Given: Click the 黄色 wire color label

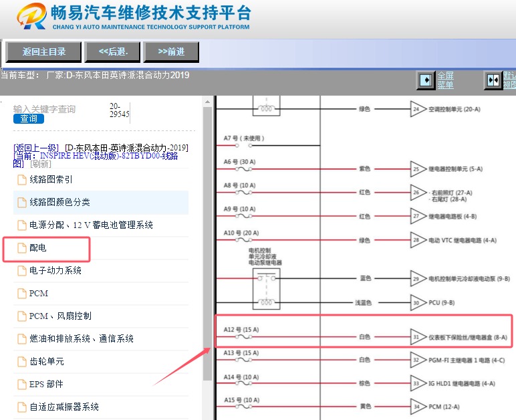Looking at the screenshot, I should click(366, 407).
